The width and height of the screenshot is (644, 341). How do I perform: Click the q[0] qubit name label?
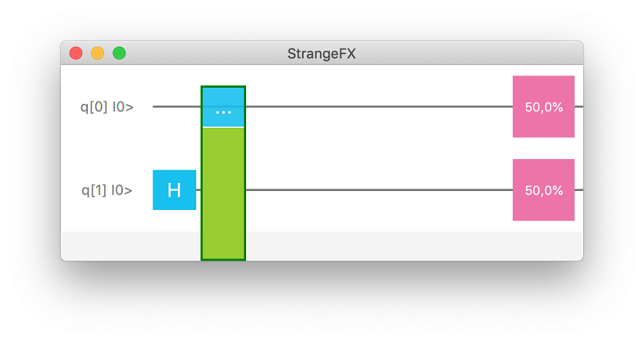[x=94, y=107]
